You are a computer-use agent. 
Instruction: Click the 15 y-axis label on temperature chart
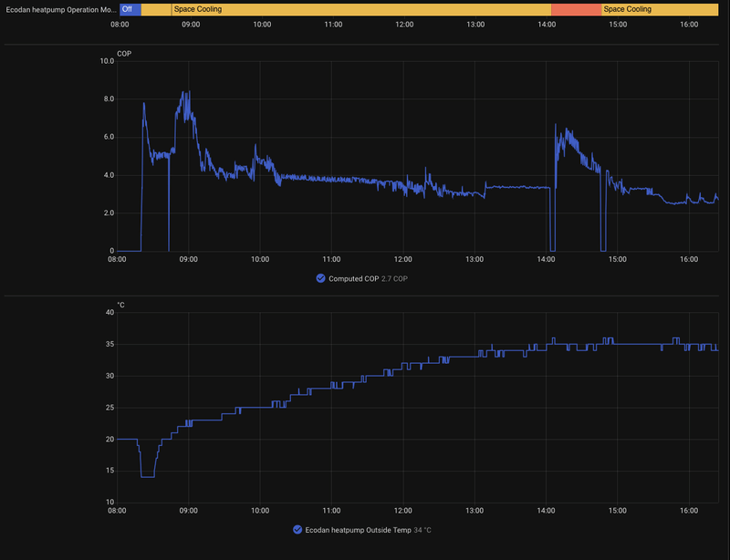(x=109, y=471)
